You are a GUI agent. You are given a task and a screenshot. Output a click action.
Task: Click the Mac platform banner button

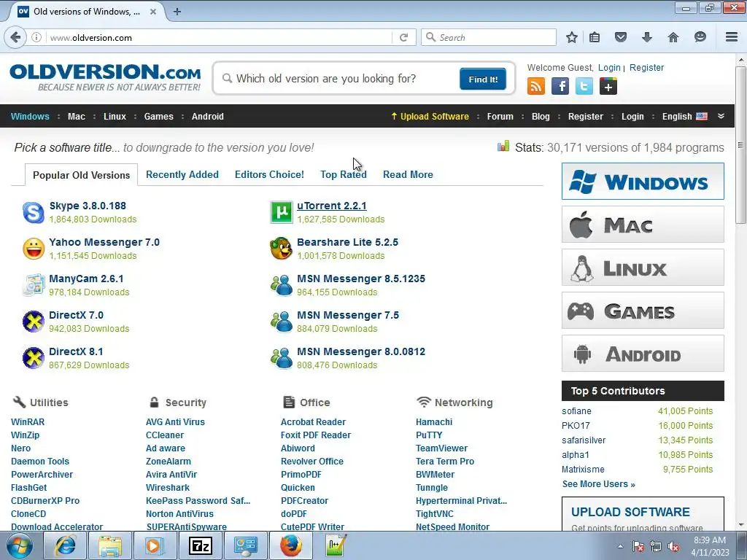click(643, 225)
